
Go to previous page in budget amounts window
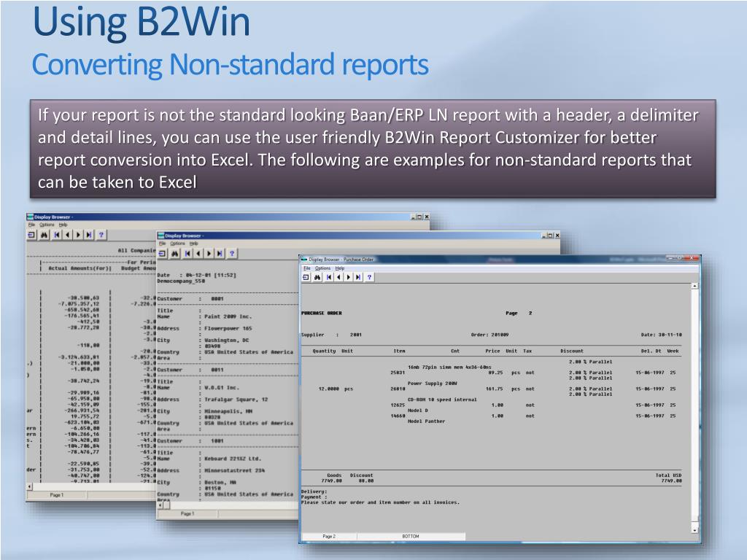pos(67,235)
